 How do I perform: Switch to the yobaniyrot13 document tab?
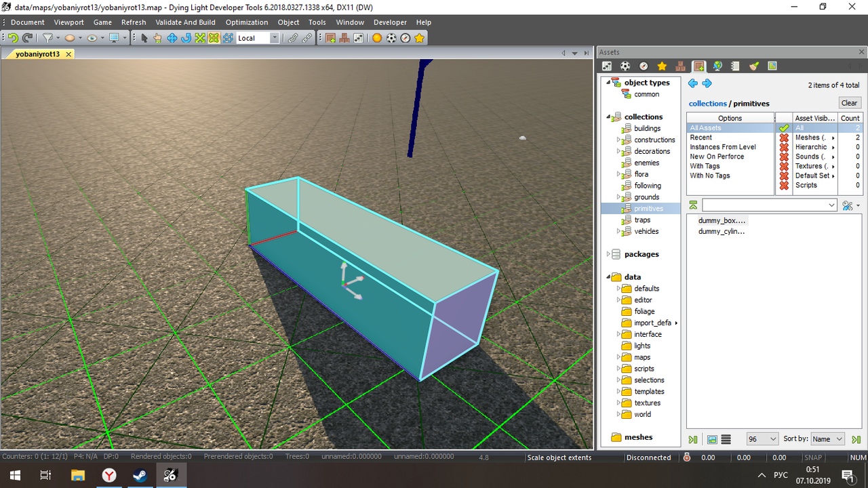[x=38, y=54]
